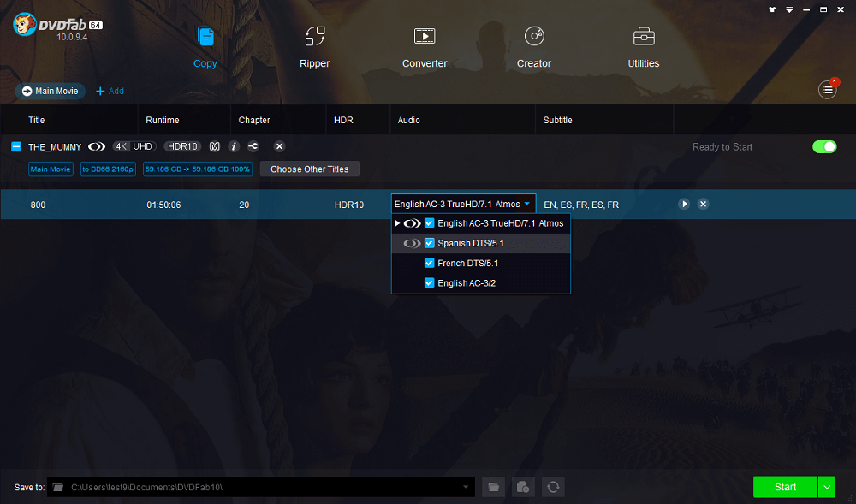Switch to the Creator module

pyautogui.click(x=534, y=47)
